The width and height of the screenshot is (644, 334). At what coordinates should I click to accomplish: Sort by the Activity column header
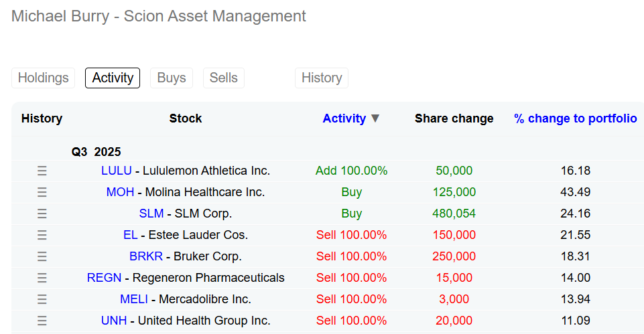[344, 118]
